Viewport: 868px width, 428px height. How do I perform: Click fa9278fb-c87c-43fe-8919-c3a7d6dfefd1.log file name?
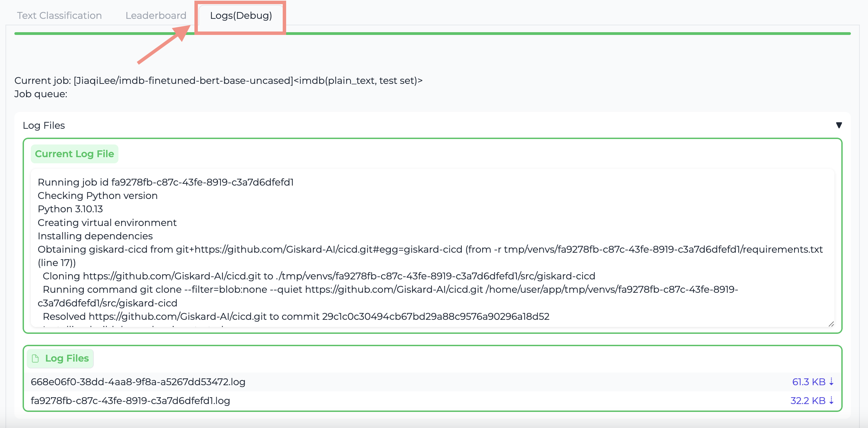[130, 401]
